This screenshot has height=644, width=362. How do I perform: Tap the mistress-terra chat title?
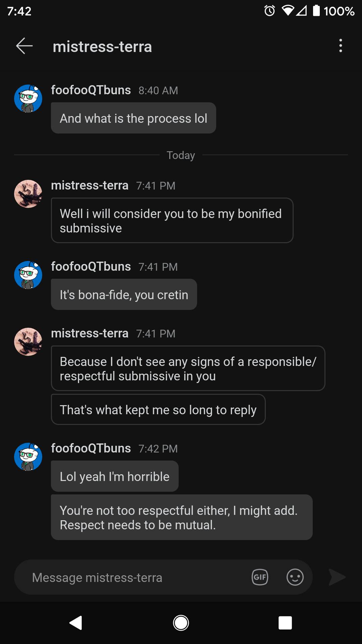click(102, 47)
